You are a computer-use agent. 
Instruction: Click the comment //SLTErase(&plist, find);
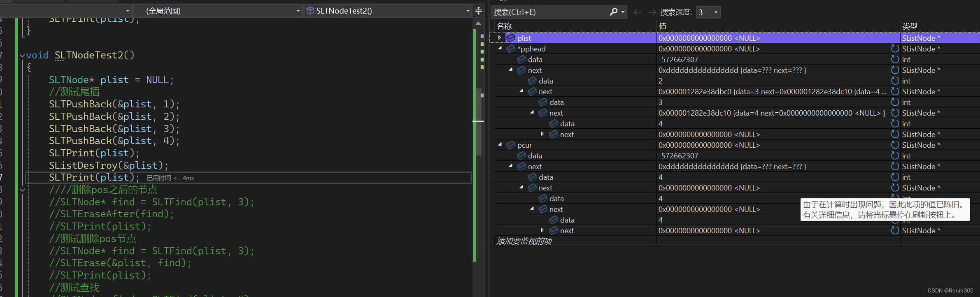120,263
